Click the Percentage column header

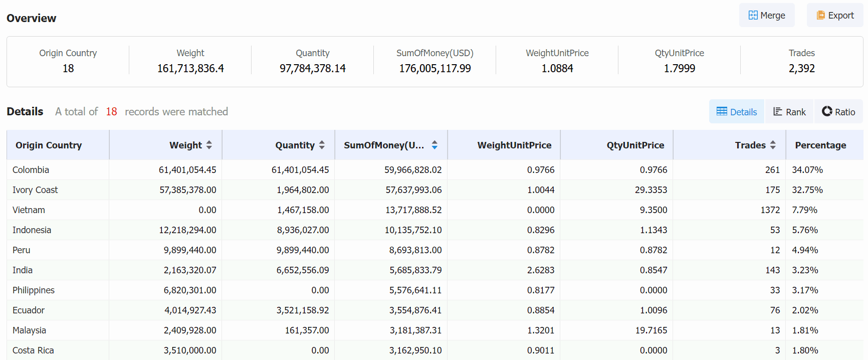point(820,145)
